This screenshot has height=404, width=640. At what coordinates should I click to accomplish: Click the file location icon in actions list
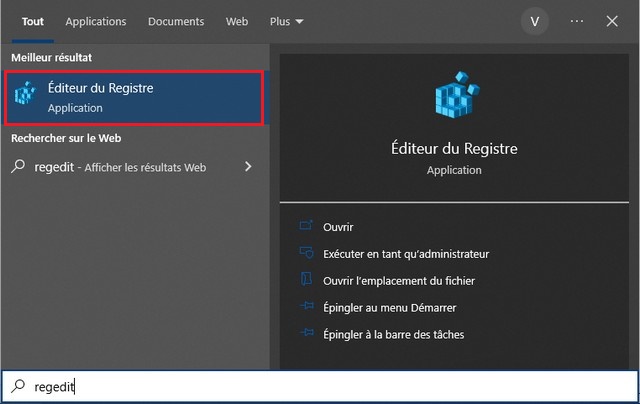[x=307, y=281]
